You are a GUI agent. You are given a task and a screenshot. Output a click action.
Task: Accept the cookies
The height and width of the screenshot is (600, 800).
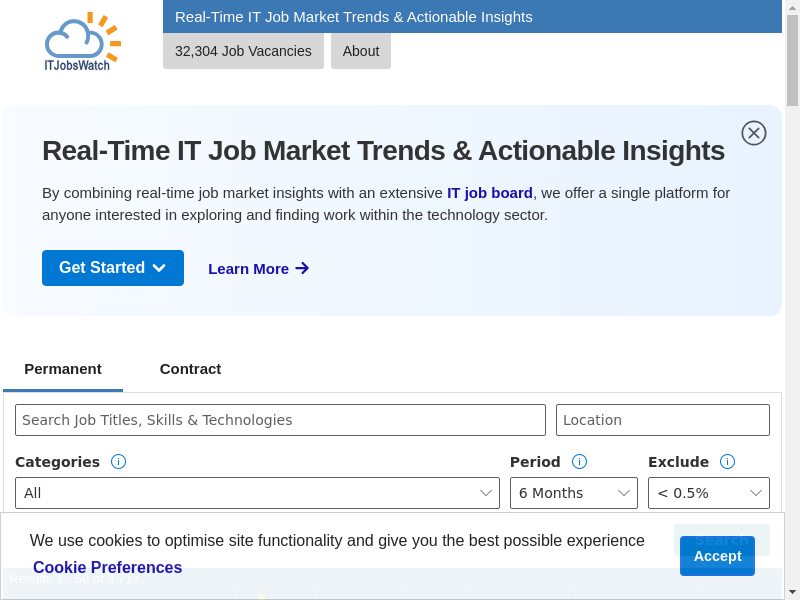pyautogui.click(x=717, y=556)
